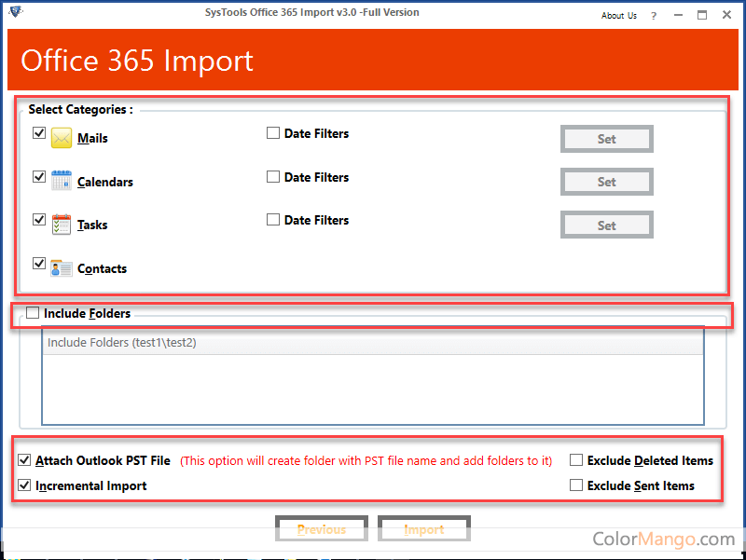
Task: Open help via question mark icon
Action: pos(654,15)
